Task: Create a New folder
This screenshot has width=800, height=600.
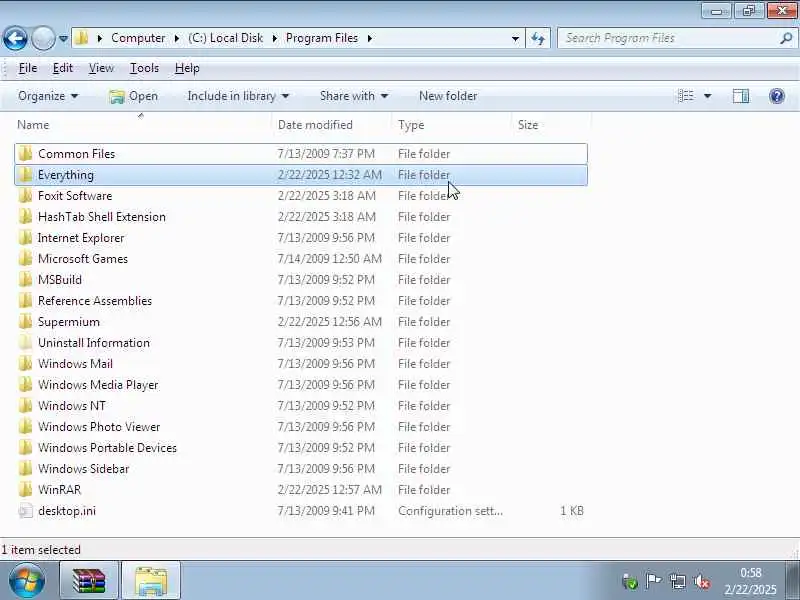Action: [448, 96]
